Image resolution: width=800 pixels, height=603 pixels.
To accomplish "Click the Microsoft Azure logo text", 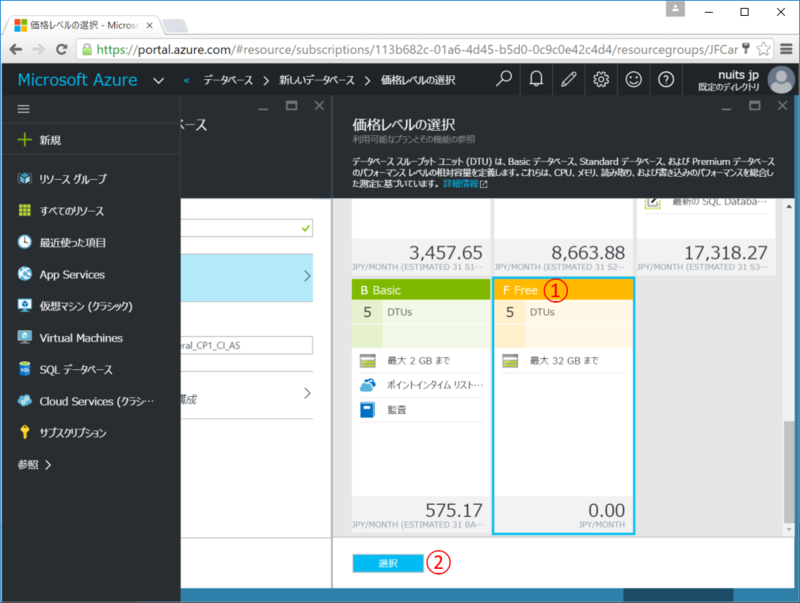I will [x=78, y=80].
